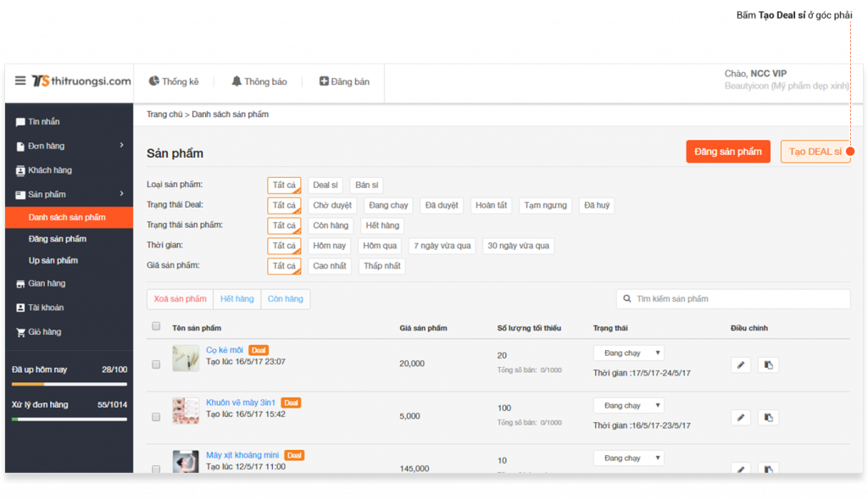Filter deal status Tạm ngưng
Viewport: 868px width, 500px height.
[x=545, y=205]
